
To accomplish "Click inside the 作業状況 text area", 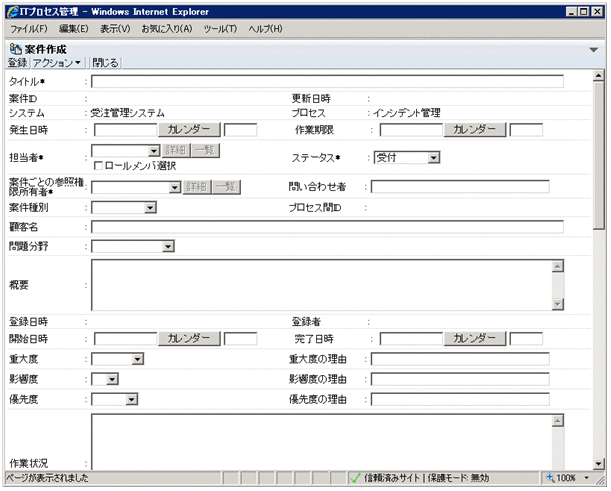I will point(321,442).
